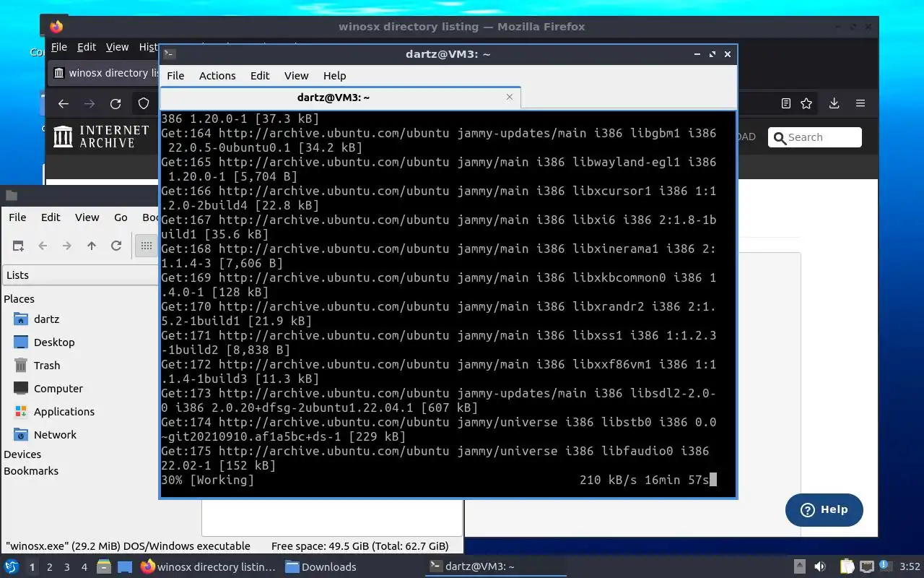
Task: Click the Help button on Internet Archive page
Action: (824, 509)
